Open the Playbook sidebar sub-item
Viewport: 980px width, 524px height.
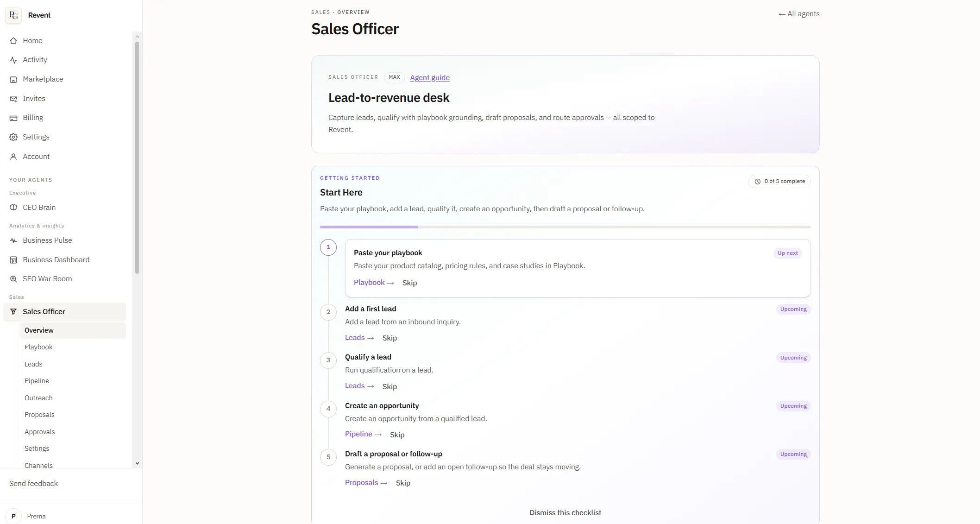tap(73, 347)
